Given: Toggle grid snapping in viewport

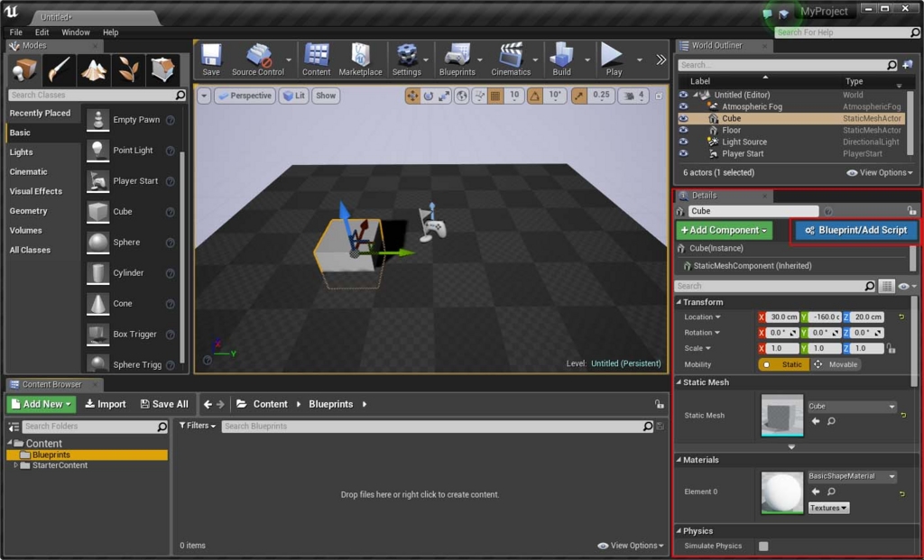Looking at the screenshot, I should [495, 96].
